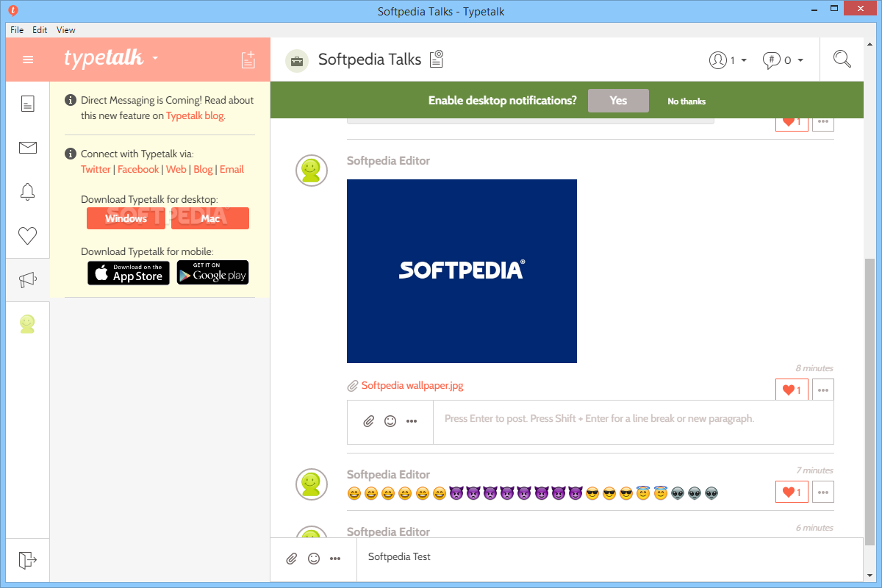Open the messages envelope icon
This screenshot has height=588, width=882.
[x=28, y=148]
